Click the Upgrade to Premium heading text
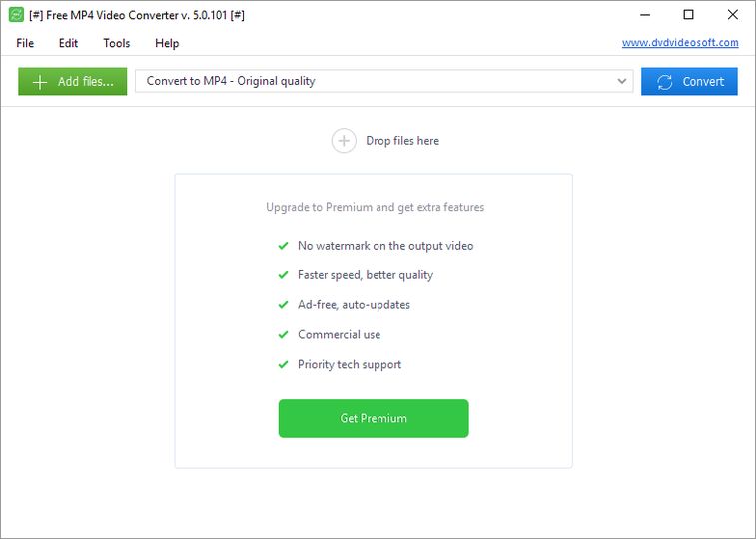756x539 pixels. (375, 207)
